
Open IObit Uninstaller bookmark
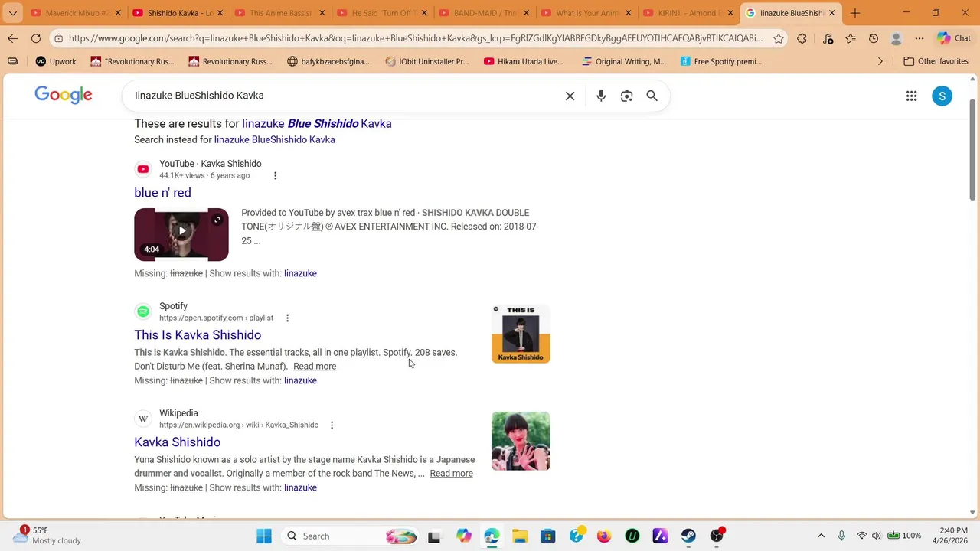(x=426, y=61)
